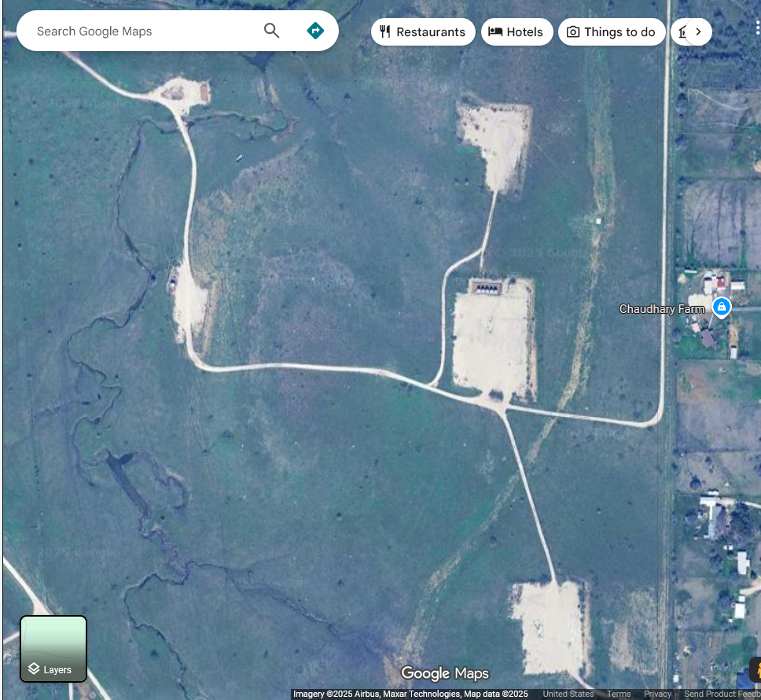Image resolution: width=761 pixels, height=700 pixels.
Task: Open the Privacy link in footer
Action: click(657, 694)
